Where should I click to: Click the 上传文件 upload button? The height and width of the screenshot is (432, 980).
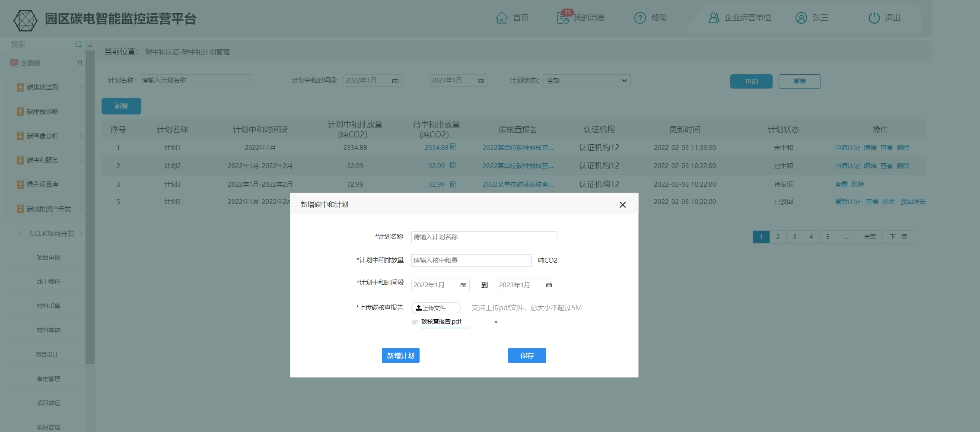tap(436, 308)
